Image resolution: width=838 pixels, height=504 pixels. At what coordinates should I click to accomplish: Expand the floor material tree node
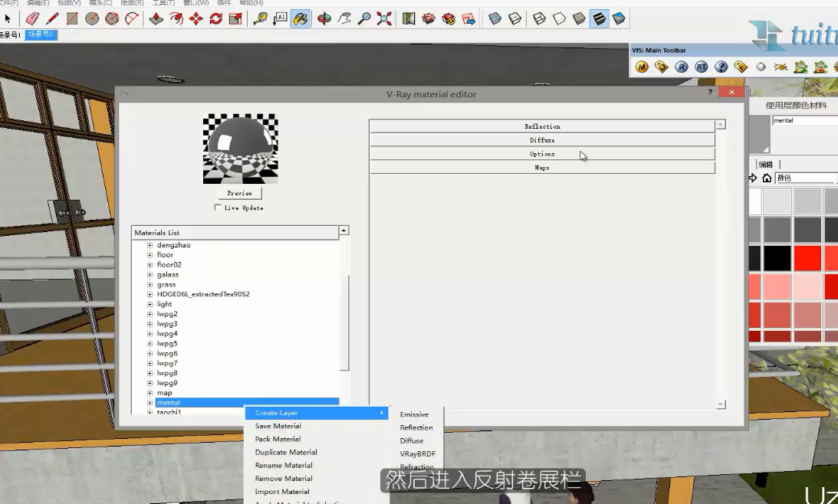tap(150, 255)
